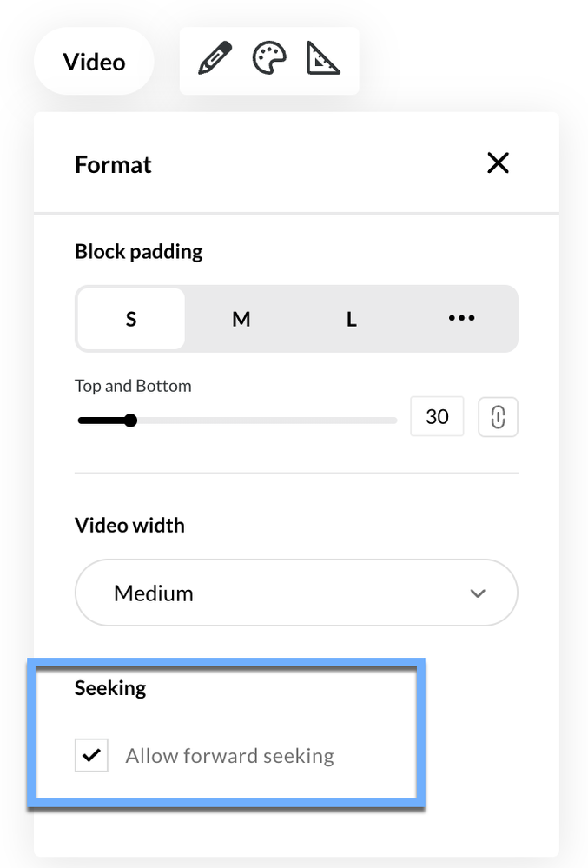Click the Video block label button

pyautogui.click(x=94, y=62)
